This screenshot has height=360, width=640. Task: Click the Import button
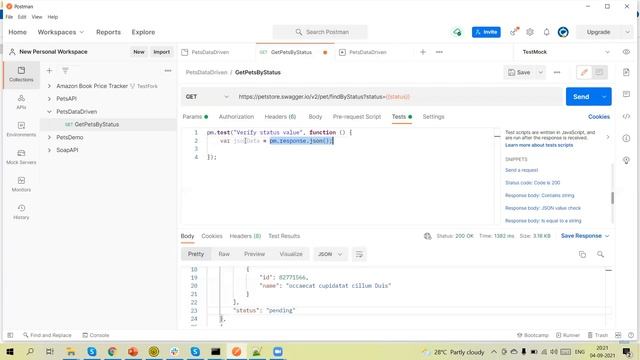click(162, 52)
